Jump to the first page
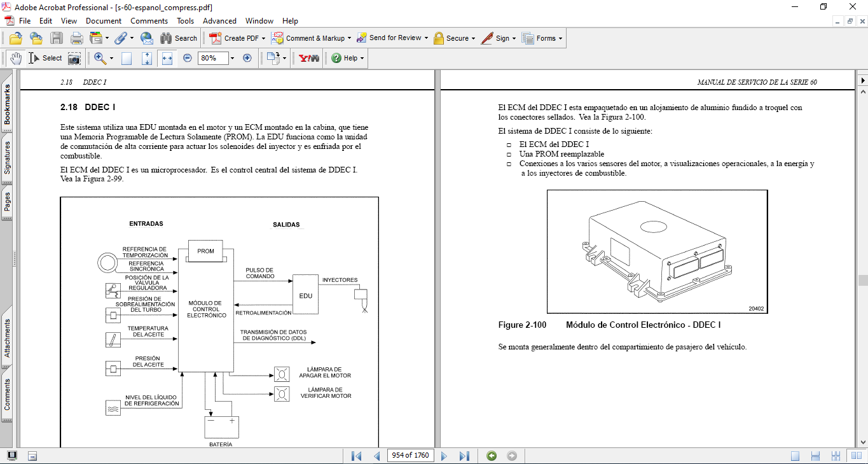This screenshot has height=464, width=868. pyautogui.click(x=357, y=456)
